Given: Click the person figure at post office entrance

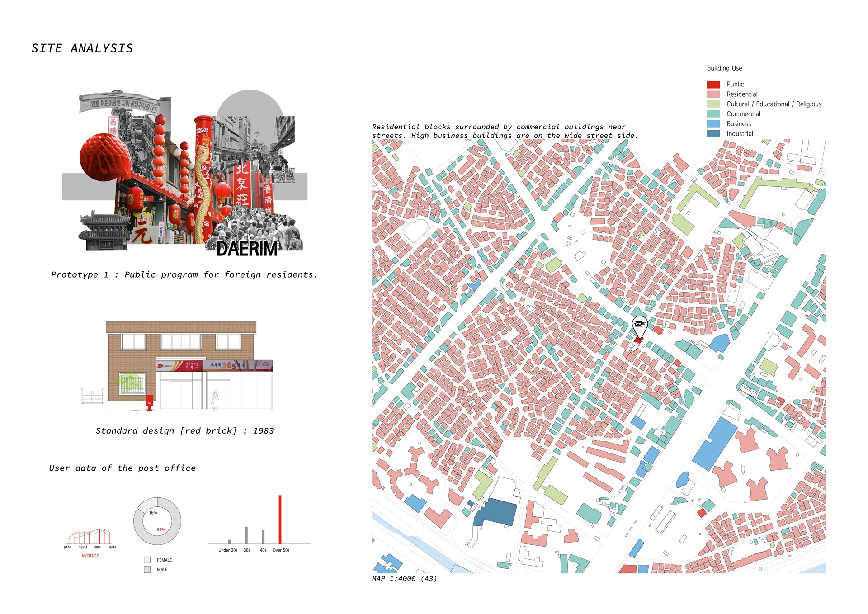Looking at the screenshot, I should coord(215,400).
